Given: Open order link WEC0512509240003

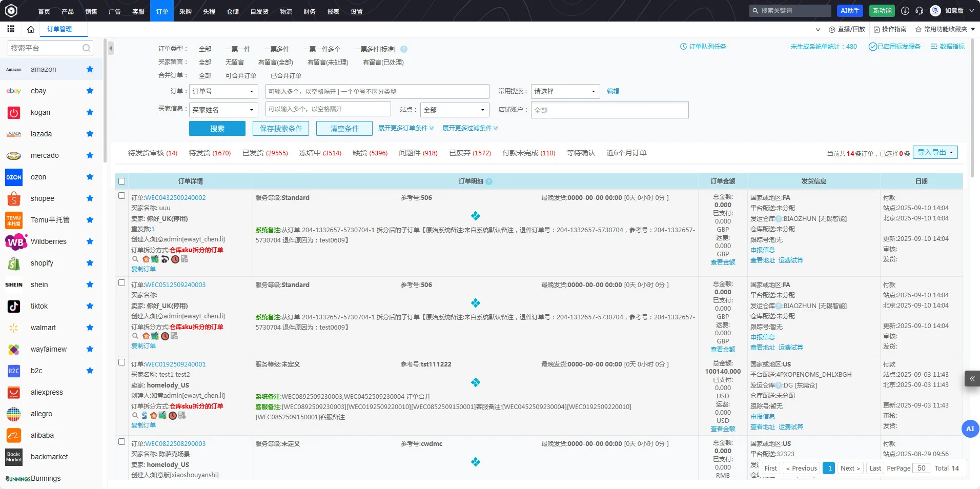Looking at the screenshot, I should [x=175, y=284].
